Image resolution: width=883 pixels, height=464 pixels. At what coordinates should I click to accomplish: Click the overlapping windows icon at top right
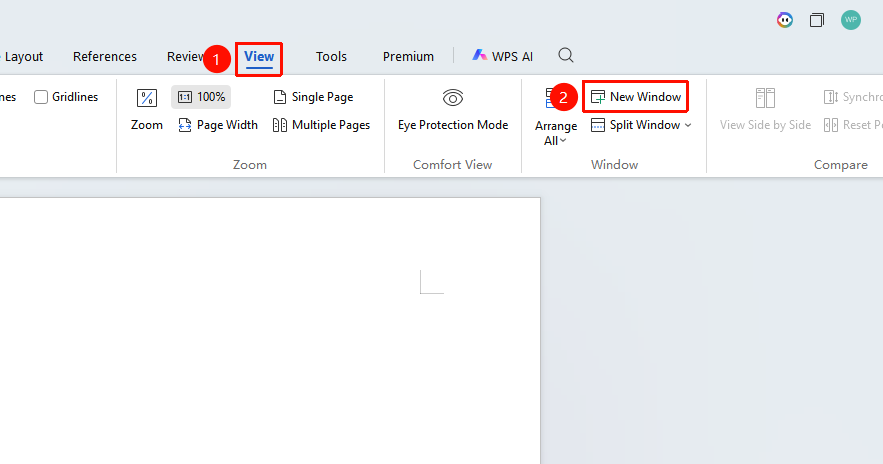point(817,20)
